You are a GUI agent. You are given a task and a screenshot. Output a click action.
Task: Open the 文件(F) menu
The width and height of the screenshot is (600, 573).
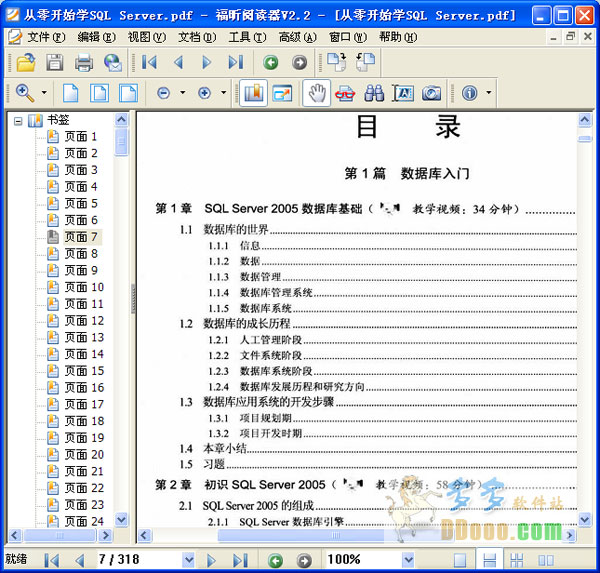tap(46, 37)
